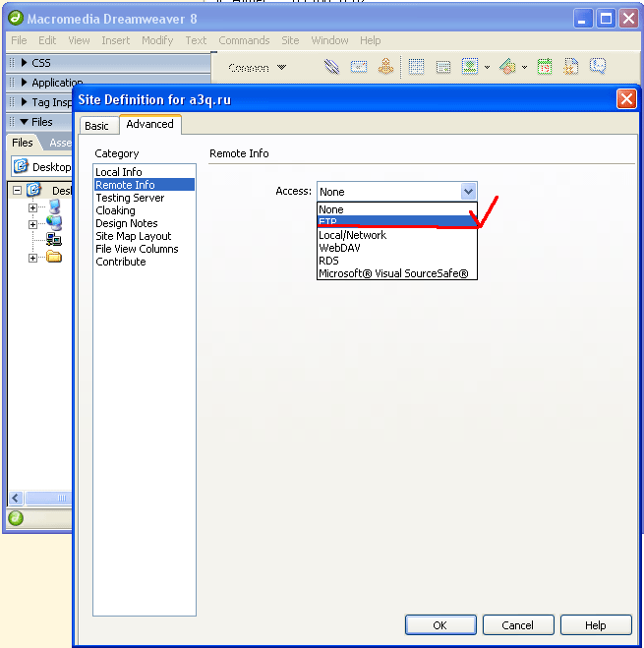Viewport: 644px width, 648px height.
Task: Insert a Hyperlink from the Common bar
Action: pos(331,67)
